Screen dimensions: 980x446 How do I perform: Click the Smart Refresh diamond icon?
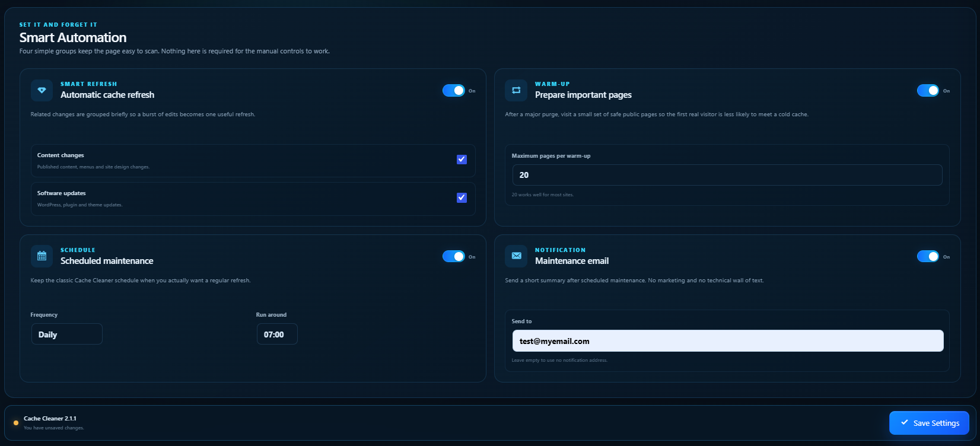42,90
